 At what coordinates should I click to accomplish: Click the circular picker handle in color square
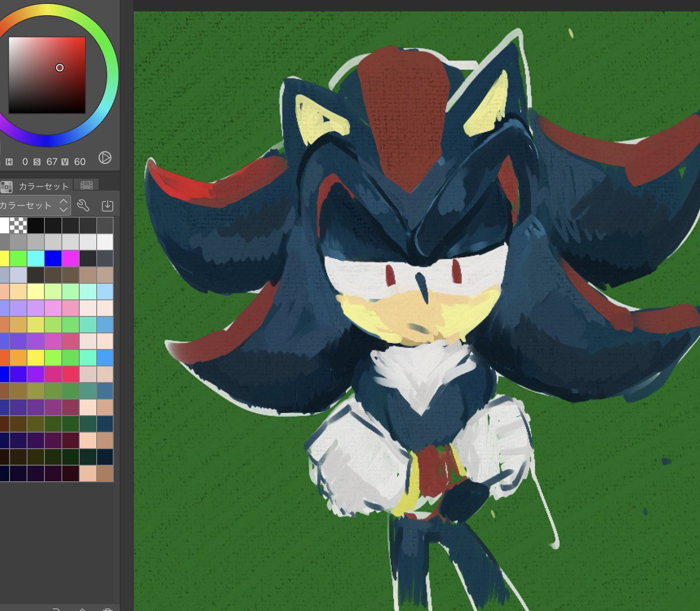[x=60, y=68]
